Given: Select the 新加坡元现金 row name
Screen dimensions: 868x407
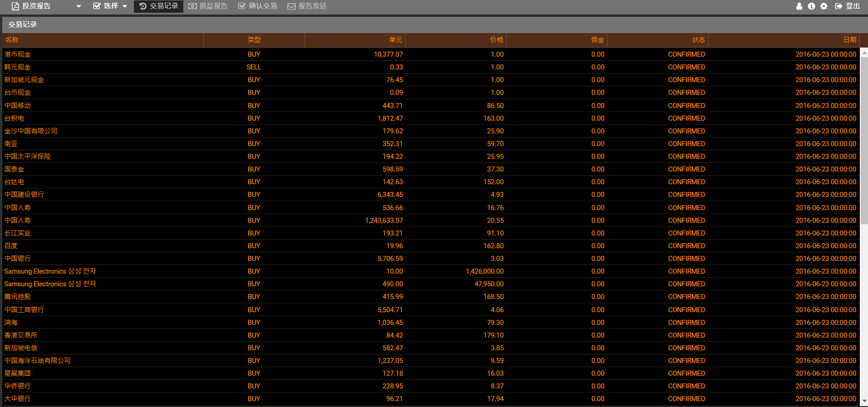Looking at the screenshot, I should (x=24, y=80).
